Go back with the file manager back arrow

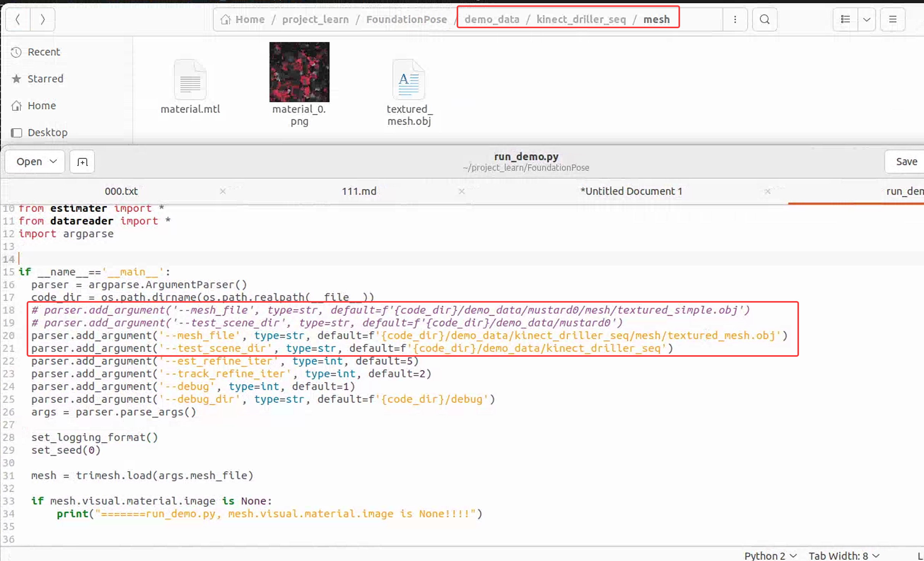coord(18,19)
